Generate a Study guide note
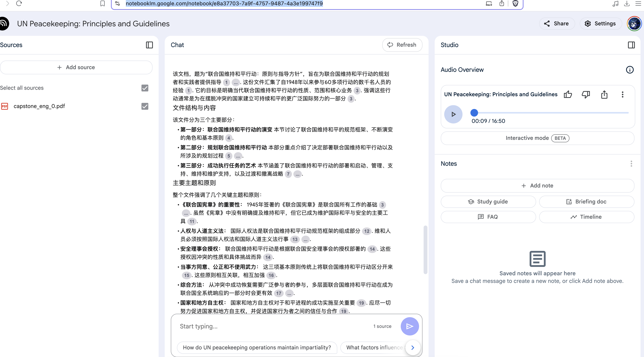 pos(488,202)
